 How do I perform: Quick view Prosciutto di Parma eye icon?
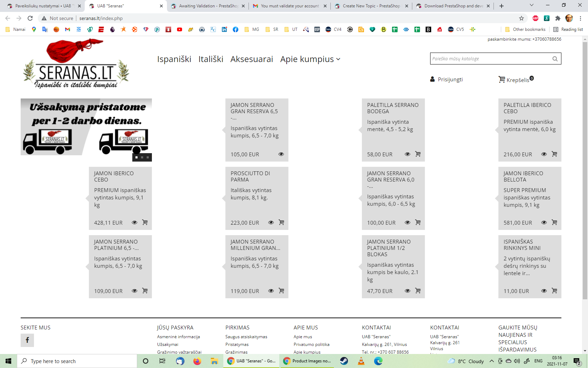tap(271, 222)
